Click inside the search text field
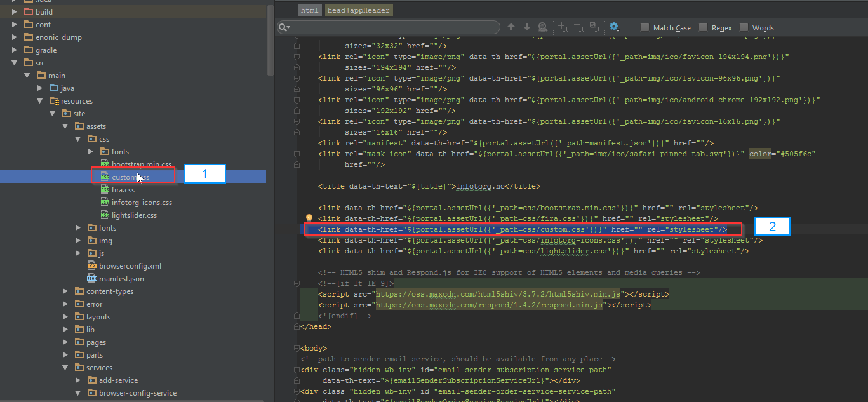 [x=394, y=27]
